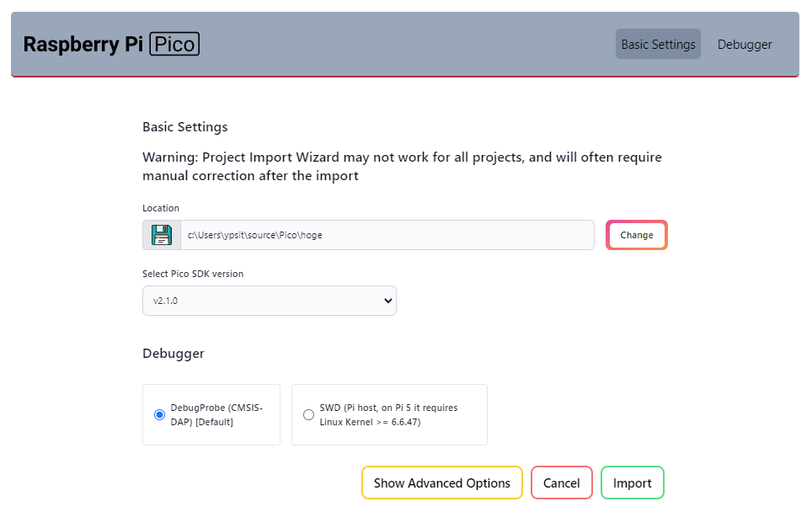The image size is (812, 512).
Task: Switch to the Basic Settings tab
Action: point(658,45)
